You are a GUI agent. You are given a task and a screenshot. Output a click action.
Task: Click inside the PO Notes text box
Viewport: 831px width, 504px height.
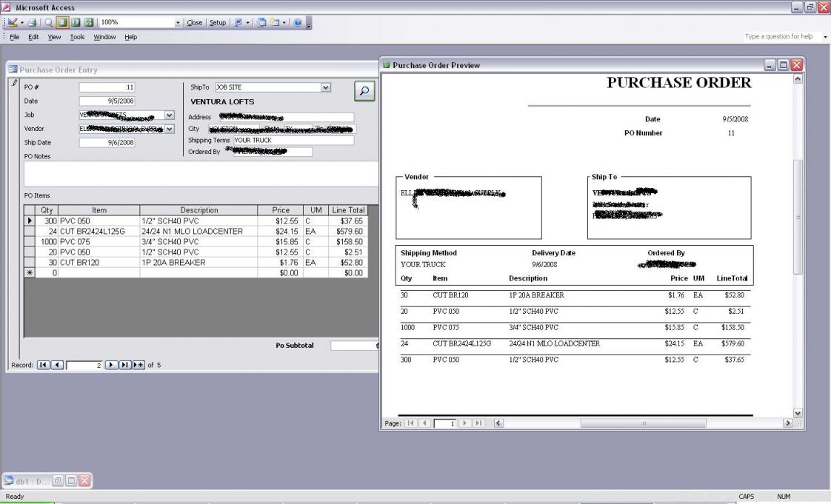tap(201, 174)
